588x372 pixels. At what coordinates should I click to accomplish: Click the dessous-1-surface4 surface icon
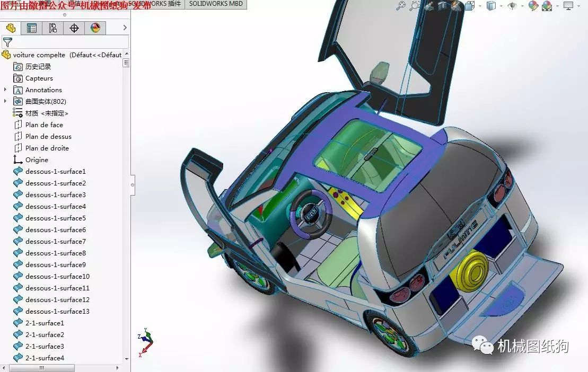[18, 207]
